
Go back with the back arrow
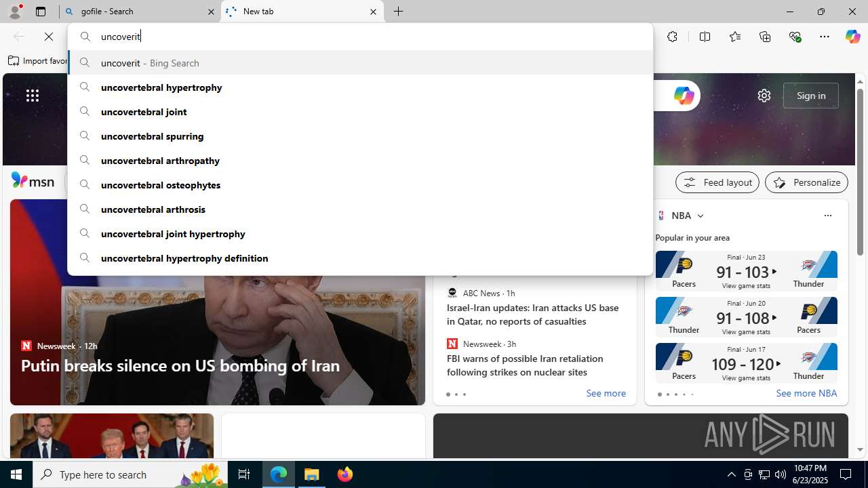[x=19, y=37]
